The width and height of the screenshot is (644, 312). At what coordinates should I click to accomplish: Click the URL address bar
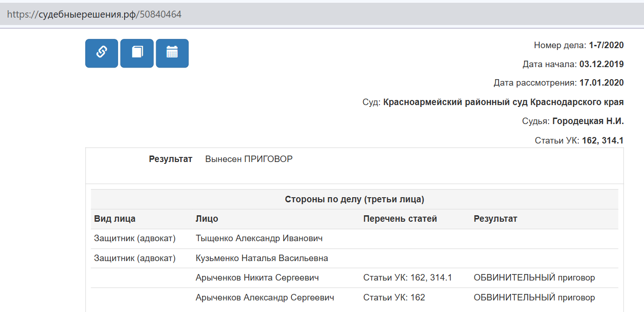click(x=278, y=14)
